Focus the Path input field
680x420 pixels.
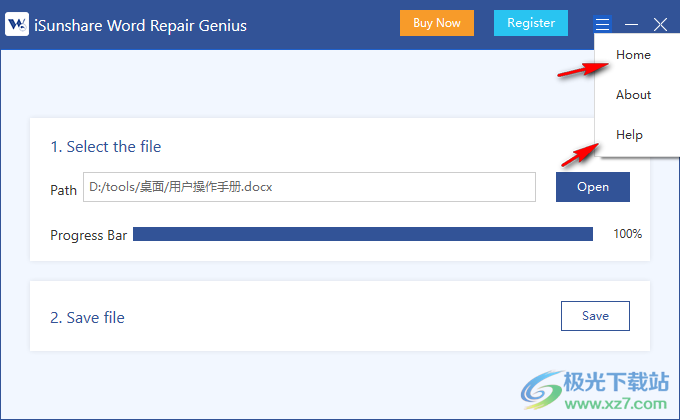tap(309, 187)
